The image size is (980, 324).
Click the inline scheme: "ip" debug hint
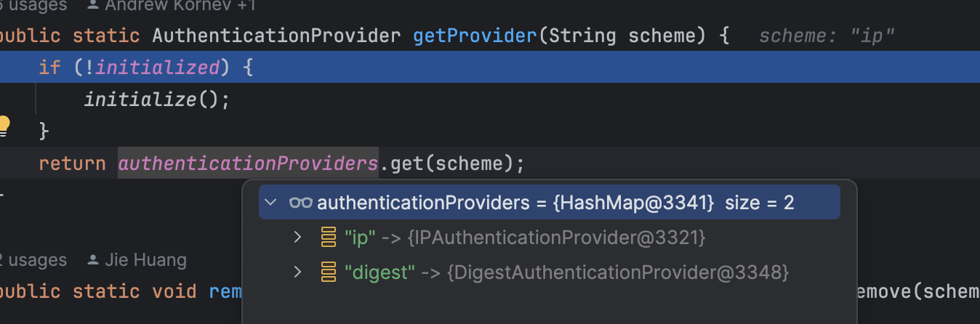pyautogui.click(x=826, y=35)
